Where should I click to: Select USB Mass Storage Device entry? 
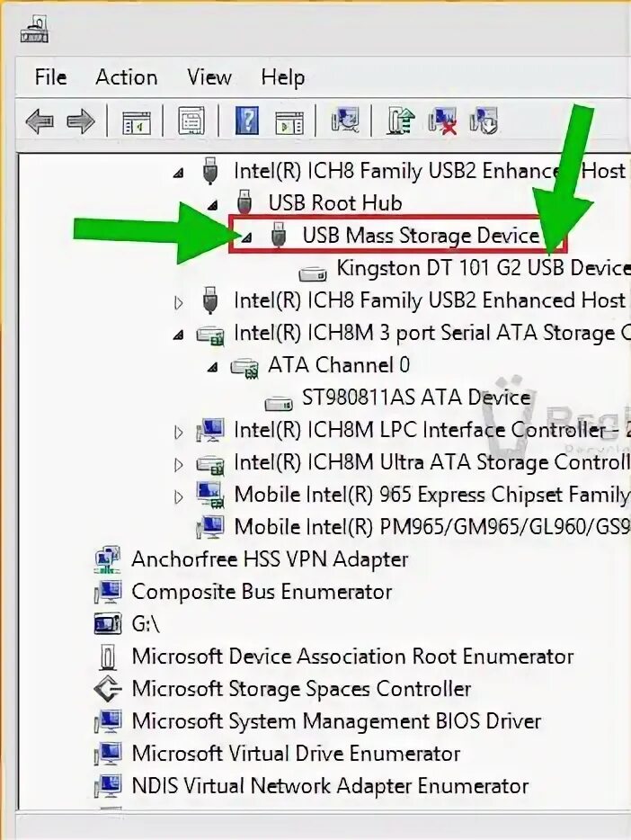coord(421,236)
